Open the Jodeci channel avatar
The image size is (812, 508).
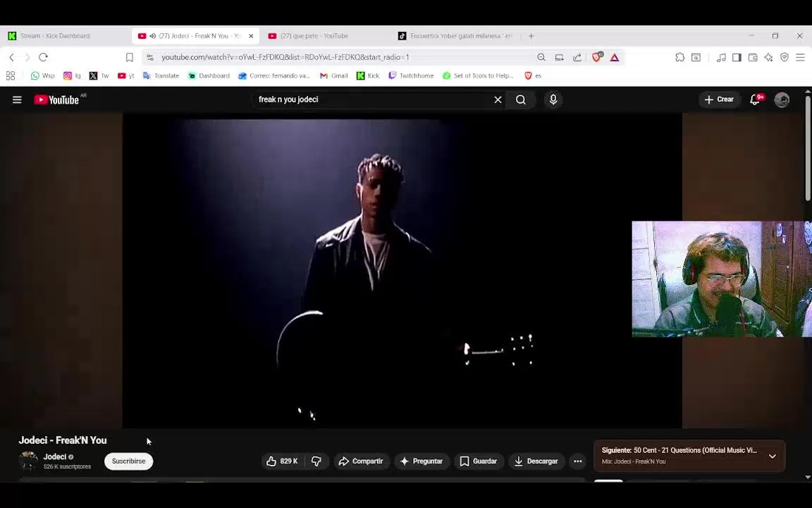pyautogui.click(x=28, y=461)
